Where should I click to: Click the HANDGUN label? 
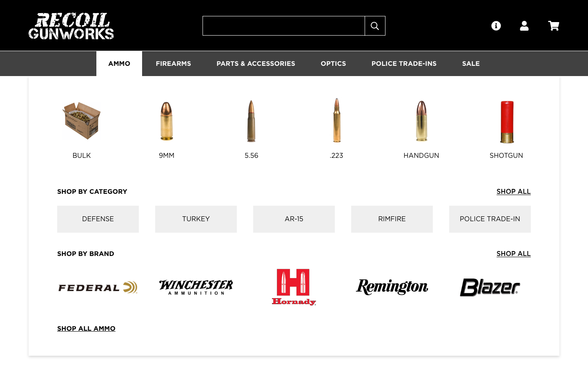421,155
